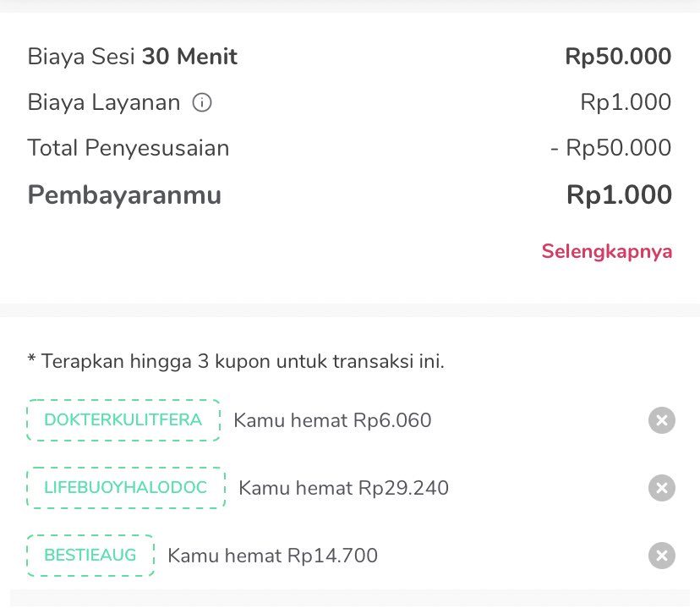Click the Kamu hemat Rp6.060 text
700x608 pixels.
[x=332, y=420]
